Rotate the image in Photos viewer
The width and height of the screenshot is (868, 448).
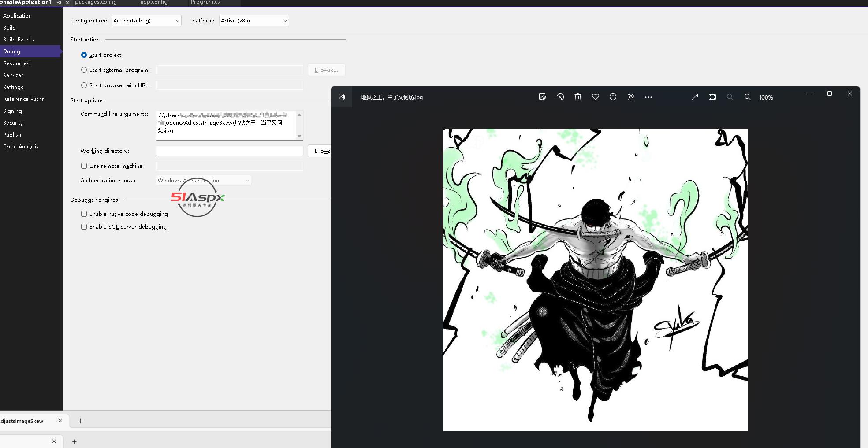560,97
